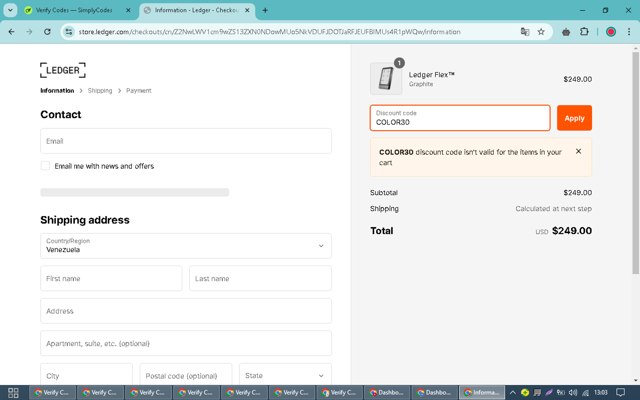Screen dimensions: 640x400
Task: Tick Email me with news and offers
Action: point(45,166)
